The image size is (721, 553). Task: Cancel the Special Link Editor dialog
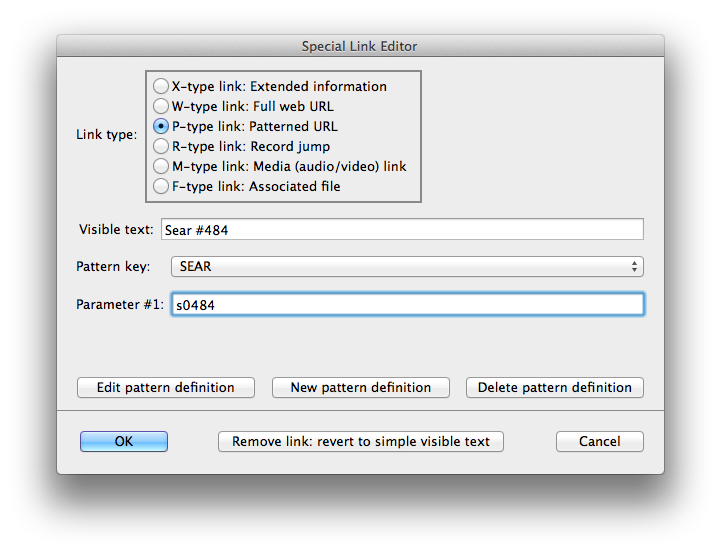click(x=600, y=442)
